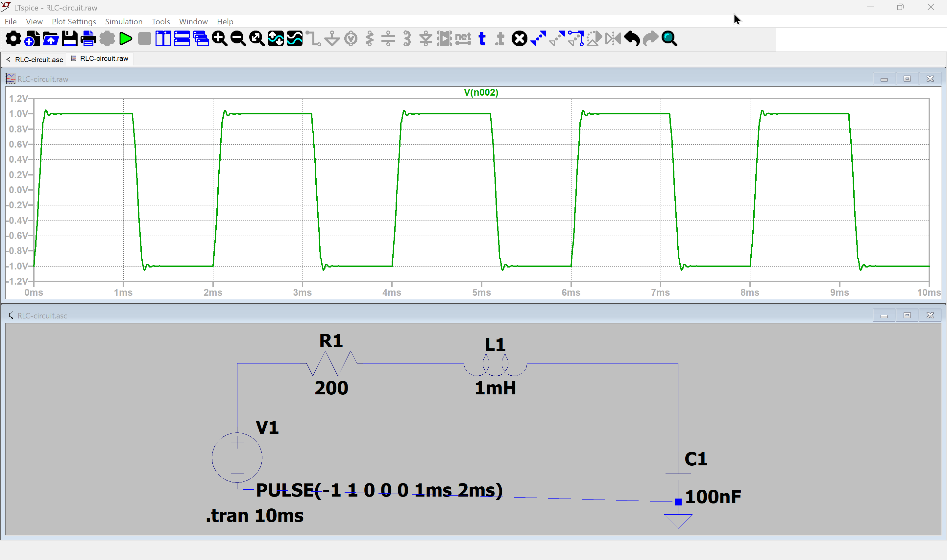Maximize the RLC-circuit.raw plot pane
The width and height of the screenshot is (947, 560).
(907, 79)
